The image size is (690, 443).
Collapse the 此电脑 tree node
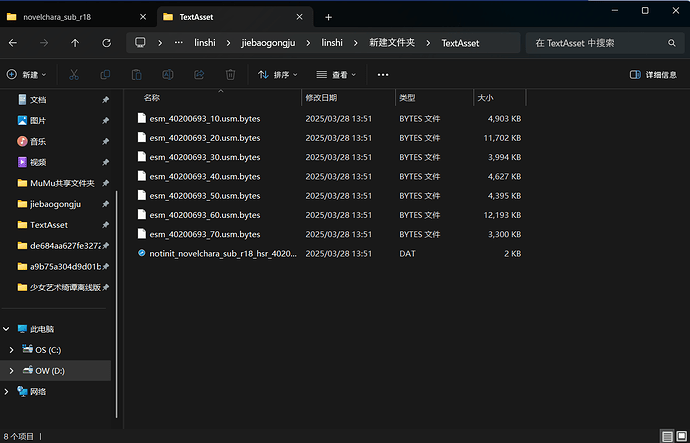pyautogui.click(x=6, y=329)
